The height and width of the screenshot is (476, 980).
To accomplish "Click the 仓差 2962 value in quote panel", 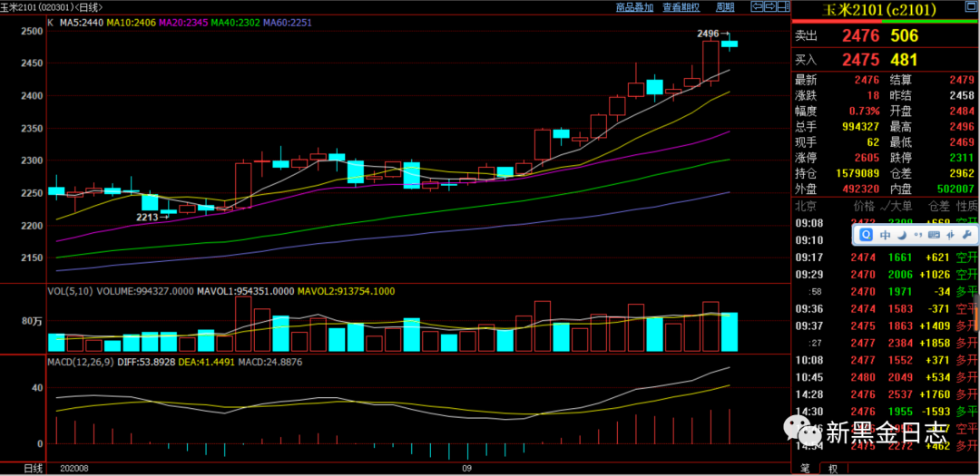I will tap(961, 174).
